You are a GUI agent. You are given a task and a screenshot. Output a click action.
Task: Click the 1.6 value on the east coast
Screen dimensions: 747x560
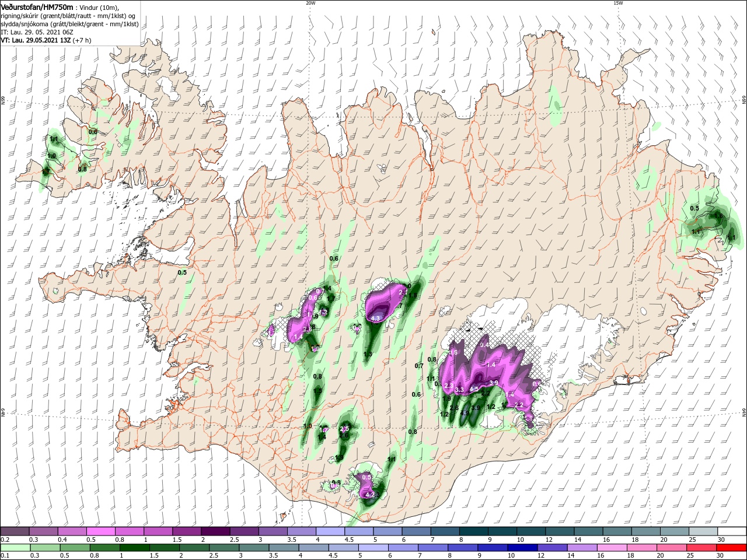[718, 216]
